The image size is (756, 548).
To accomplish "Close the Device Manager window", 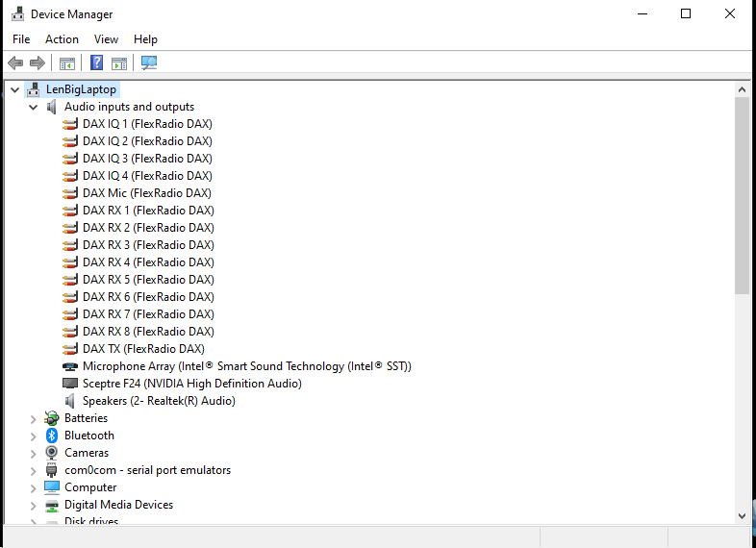I will (x=730, y=14).
